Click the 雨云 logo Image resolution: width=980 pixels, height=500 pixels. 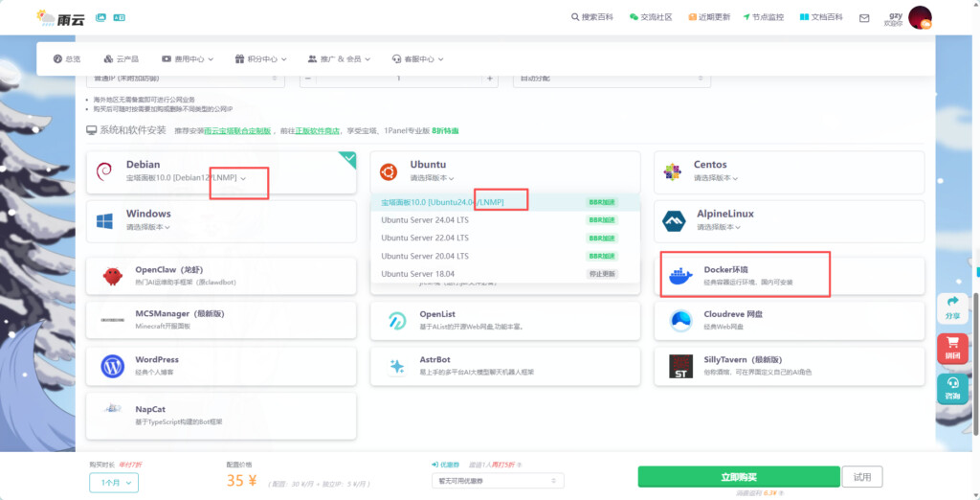pos(60,17)
